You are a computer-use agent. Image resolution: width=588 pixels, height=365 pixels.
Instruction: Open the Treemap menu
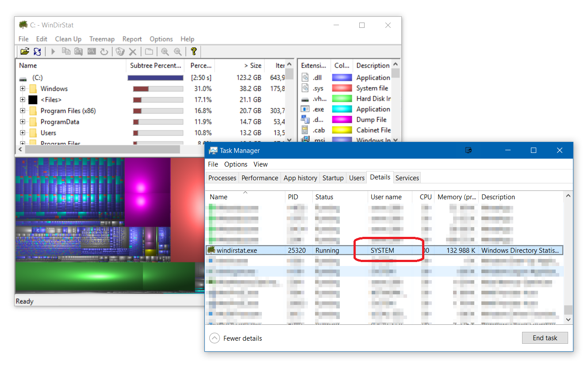(x=102, y=39)
